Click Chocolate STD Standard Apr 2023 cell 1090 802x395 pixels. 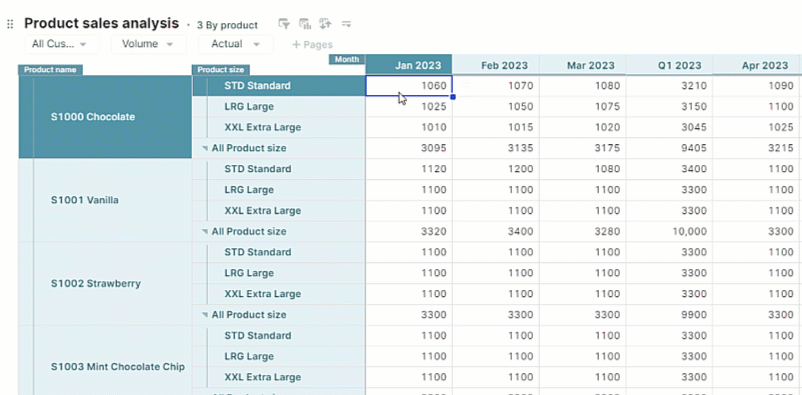(757, 85)
